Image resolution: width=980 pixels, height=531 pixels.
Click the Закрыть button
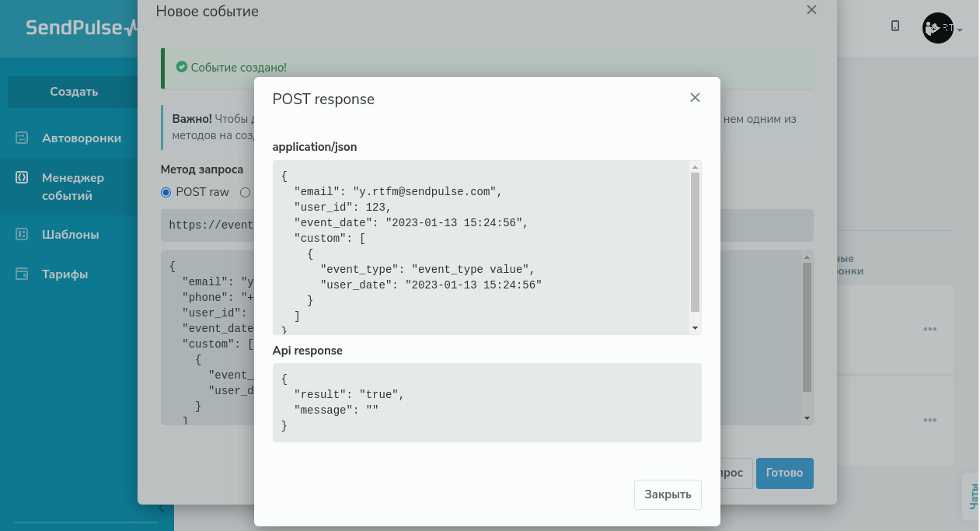668,495
